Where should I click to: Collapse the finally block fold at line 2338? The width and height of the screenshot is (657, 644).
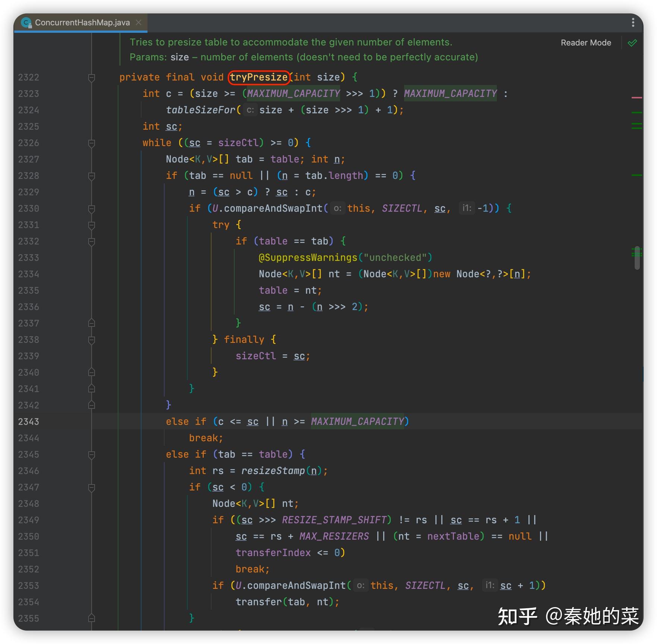click(91, 340)
